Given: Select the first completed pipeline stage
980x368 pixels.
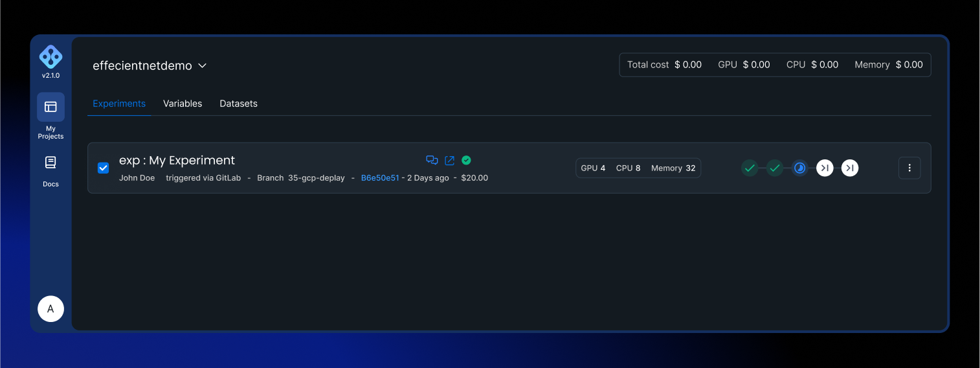Looking at the screenshot, I should coord(750,168).
